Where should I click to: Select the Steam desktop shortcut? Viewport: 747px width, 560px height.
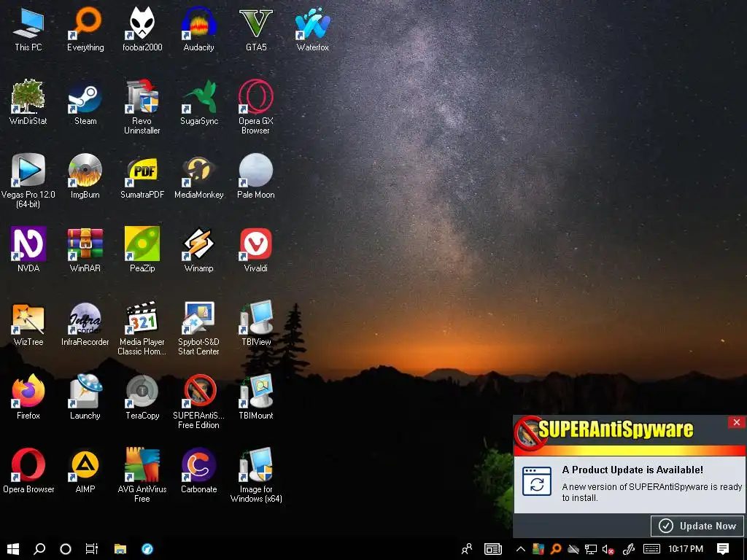pyautogui.click(x=85, y=102)
